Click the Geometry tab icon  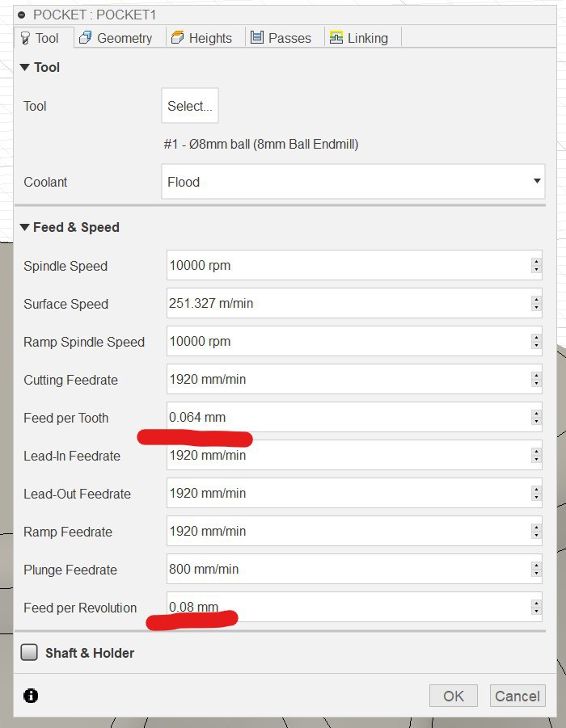pyautogui.click(x=85, y=38)
